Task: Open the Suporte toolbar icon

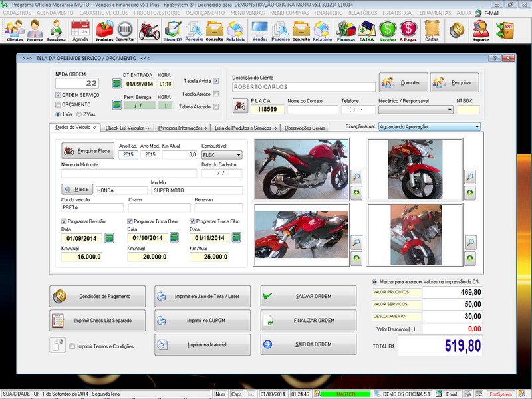Action: [480, 29]
